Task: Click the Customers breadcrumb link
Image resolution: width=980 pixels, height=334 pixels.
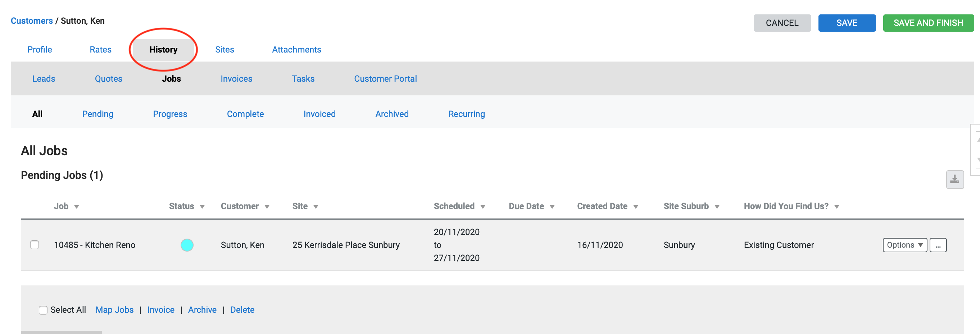Action: tap(32, 21)
